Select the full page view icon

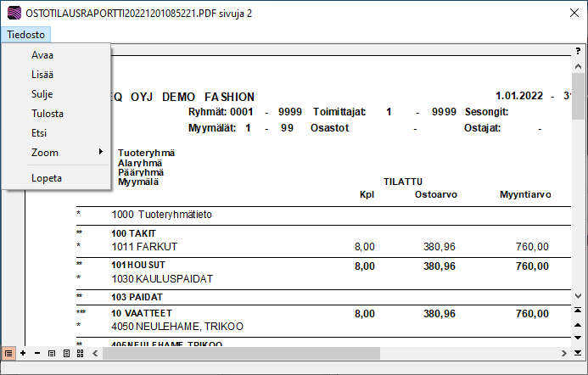pyautogui.click(x=66, y=352)
